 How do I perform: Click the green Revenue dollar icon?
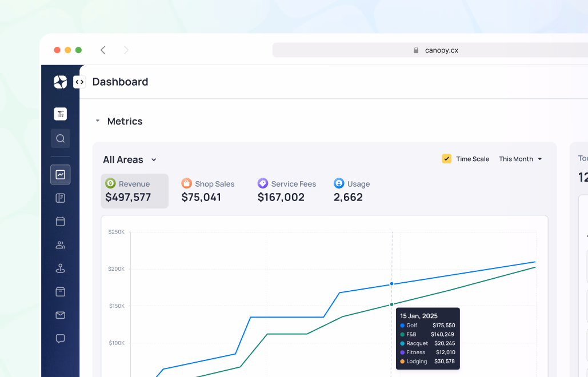pos(110,183)
